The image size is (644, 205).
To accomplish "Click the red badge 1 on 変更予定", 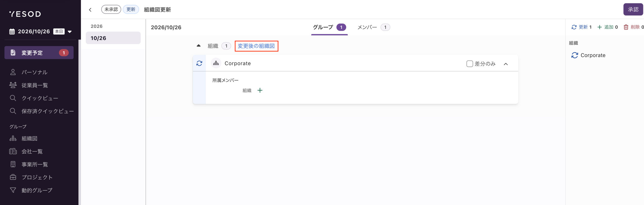I will 64,53.
